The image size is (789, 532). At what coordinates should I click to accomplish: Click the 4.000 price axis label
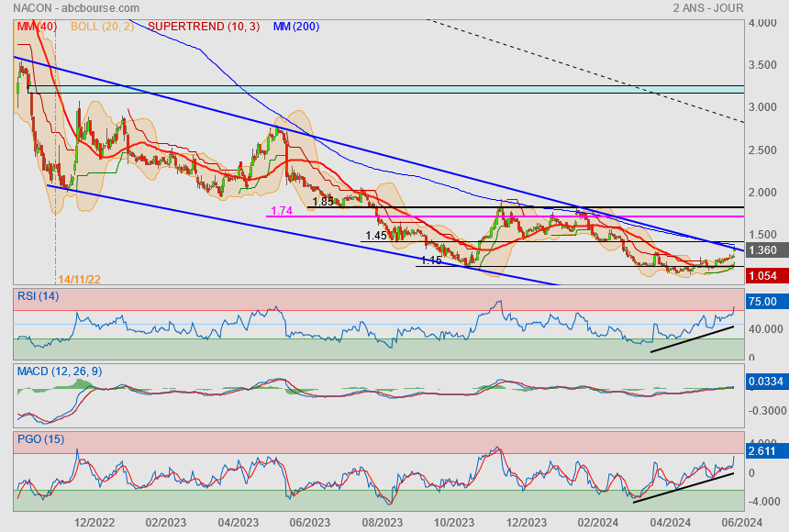762,23
